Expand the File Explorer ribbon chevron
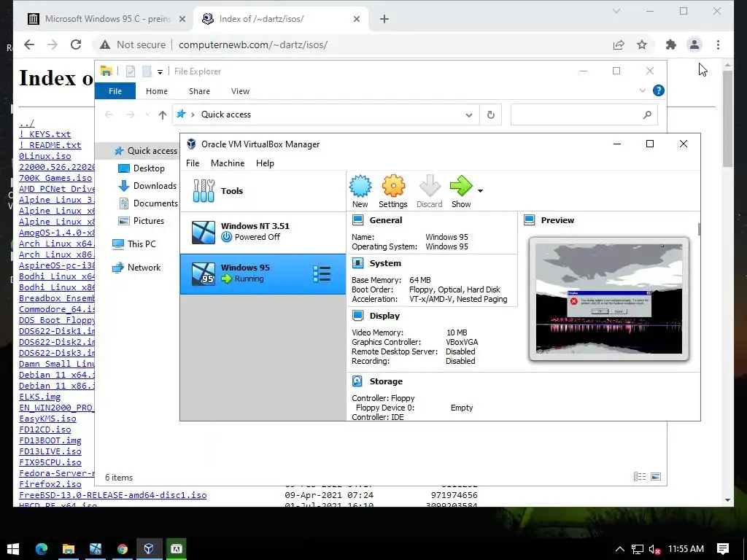 (x=642, y=90)
